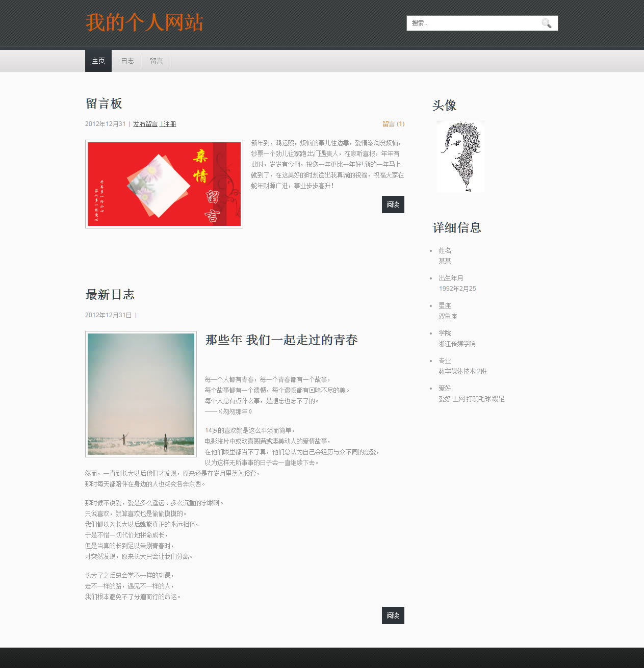This screenshot has width=644, height=668.
Task: Click the 头像 sidebar heading
Action: [444, 106]
